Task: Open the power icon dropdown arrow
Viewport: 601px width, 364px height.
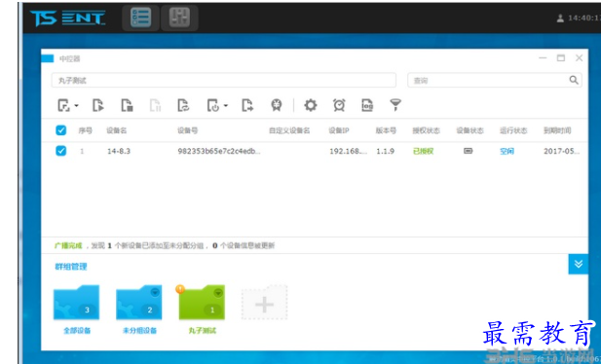Action: tap(226, 105)
